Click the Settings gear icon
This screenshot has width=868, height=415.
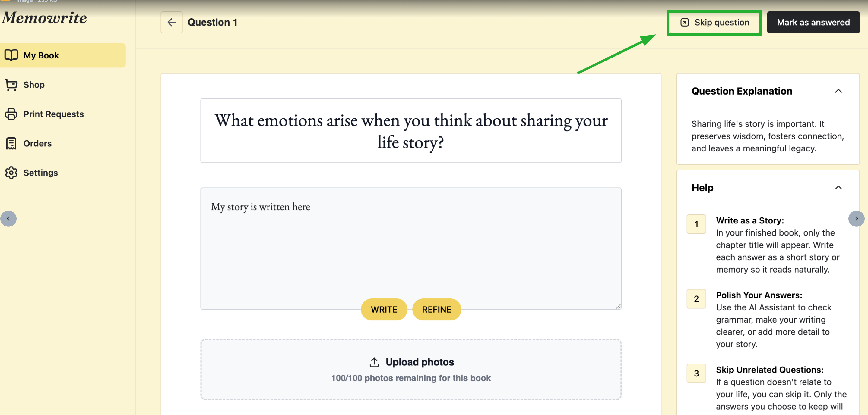click(11, 173)
